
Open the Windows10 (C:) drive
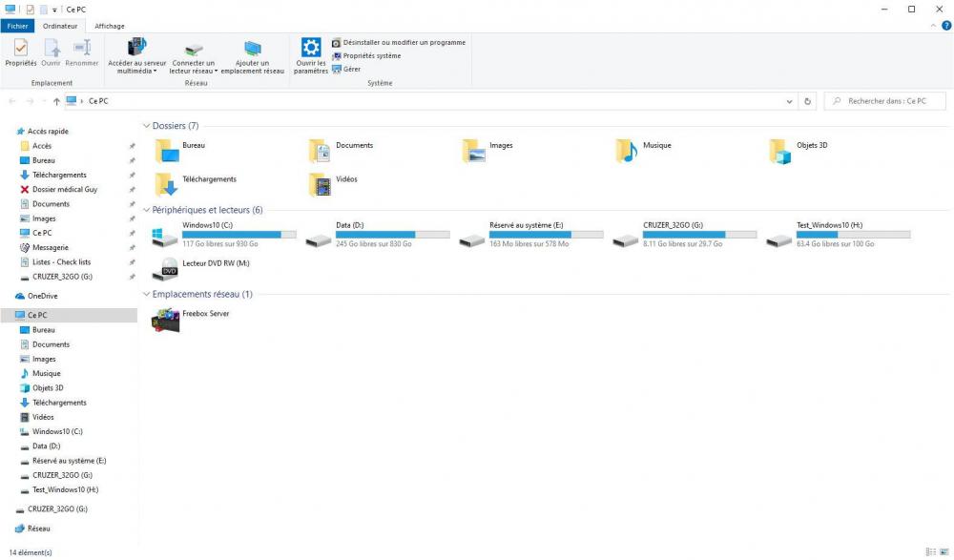coord(165,239)
